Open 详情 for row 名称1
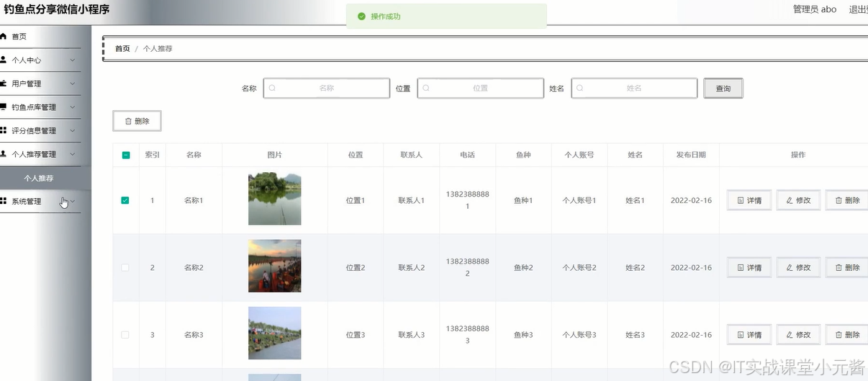Image resolution: width=868 pixels, height=381 pixels. coord(749,200)
